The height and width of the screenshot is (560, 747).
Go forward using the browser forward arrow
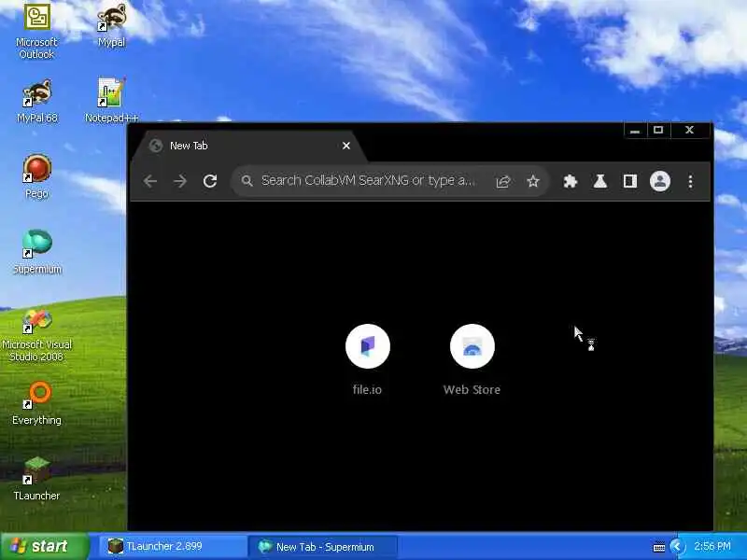(x=180, y=181)
